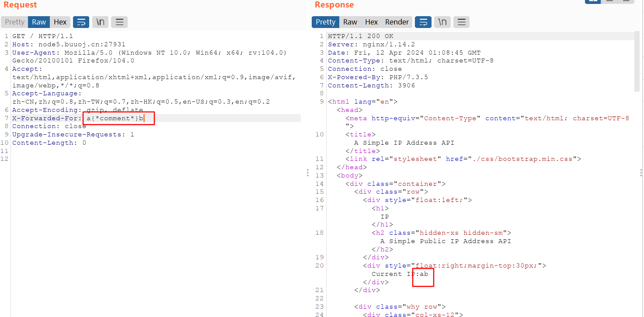The width and height of the screenshot is (644, 317).
Task: Click Content-Length: 0 in the request
Action: [x=49, y=143]
